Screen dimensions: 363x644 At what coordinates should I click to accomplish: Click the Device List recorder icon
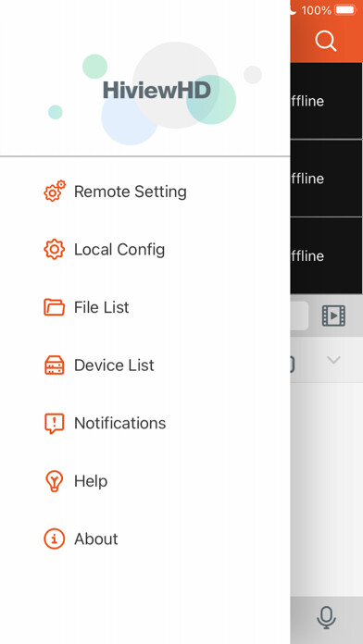55,365
